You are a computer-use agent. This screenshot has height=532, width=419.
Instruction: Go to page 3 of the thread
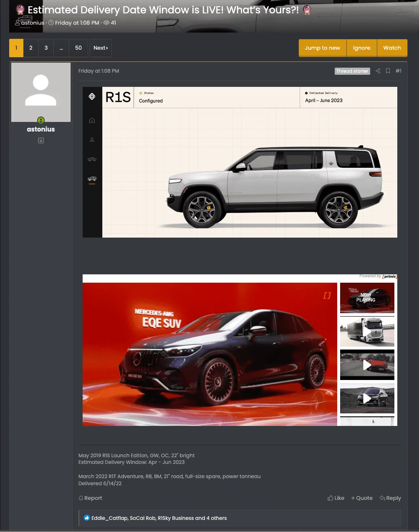46,48
